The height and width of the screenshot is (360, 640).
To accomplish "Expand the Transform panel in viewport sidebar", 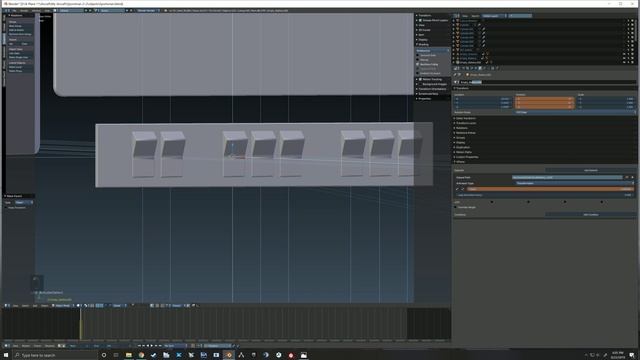I will (424, 16).
